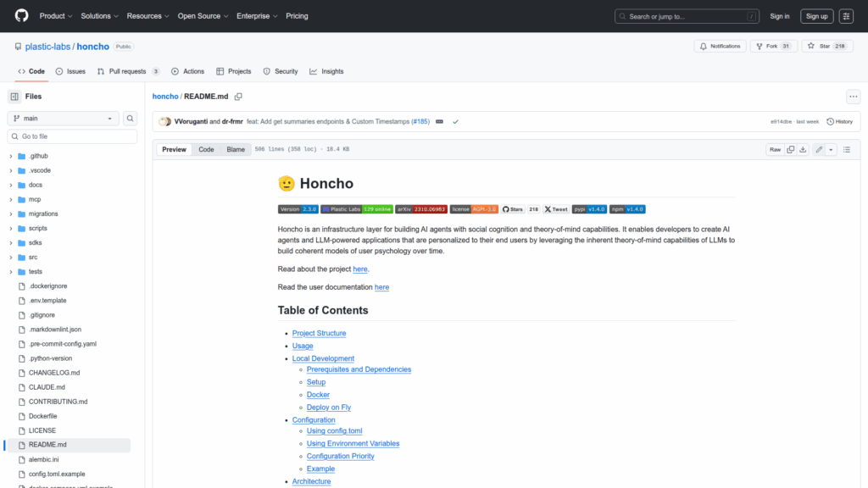The height and width of the screenshot is (488, 868).
Task: Collapse the Files side panel icon
Action: pyautogui.click(x=14, y=97)
